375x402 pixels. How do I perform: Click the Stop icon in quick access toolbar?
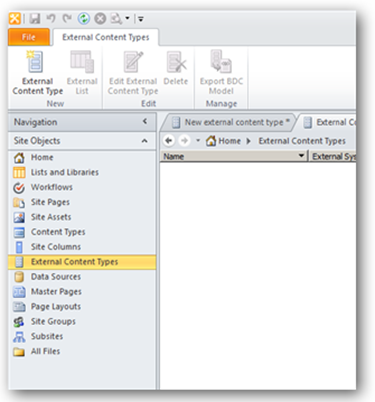coord(100,19)
